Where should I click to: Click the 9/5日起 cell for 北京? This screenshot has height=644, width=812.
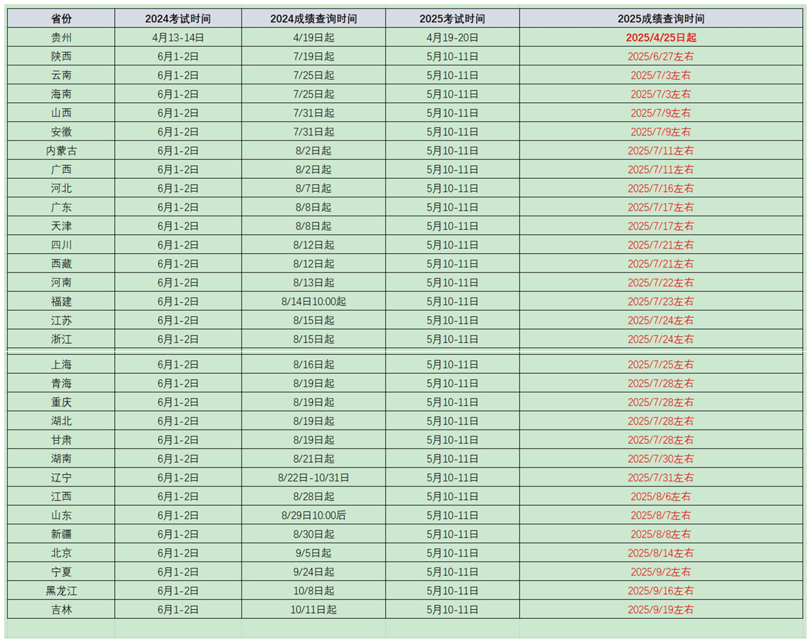point(313,553)
